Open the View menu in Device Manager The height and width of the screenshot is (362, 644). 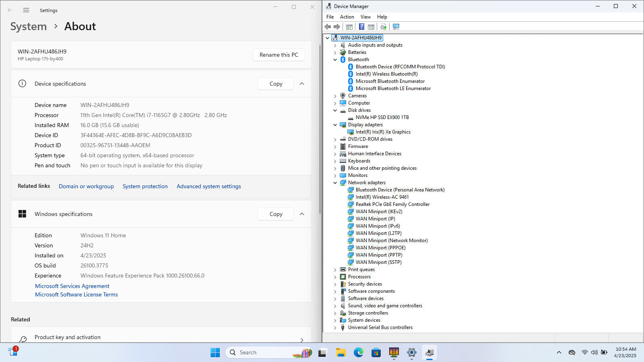(365, 17)
